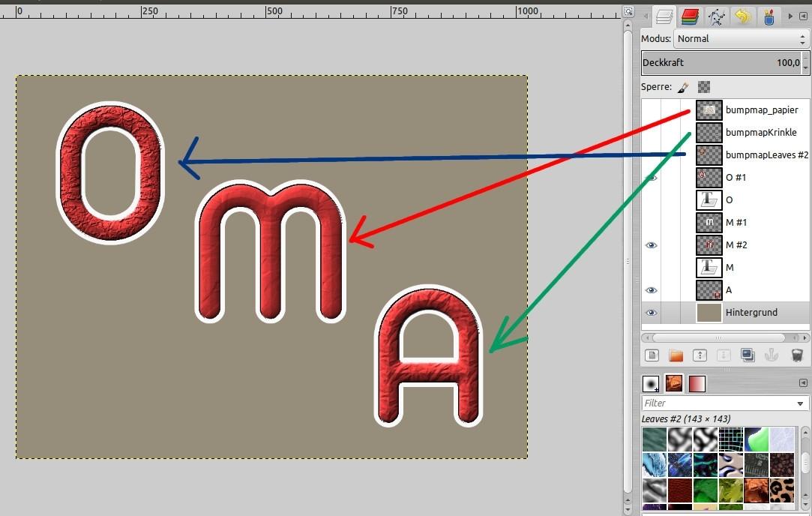Switch to the Channels tab icon

(690, 16)
